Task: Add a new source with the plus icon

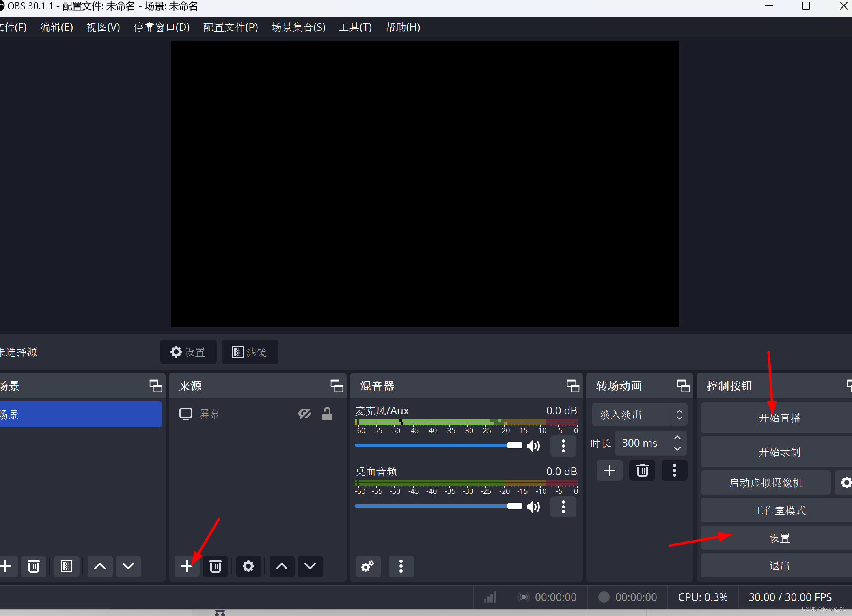Action: click(x=186, y=566)
